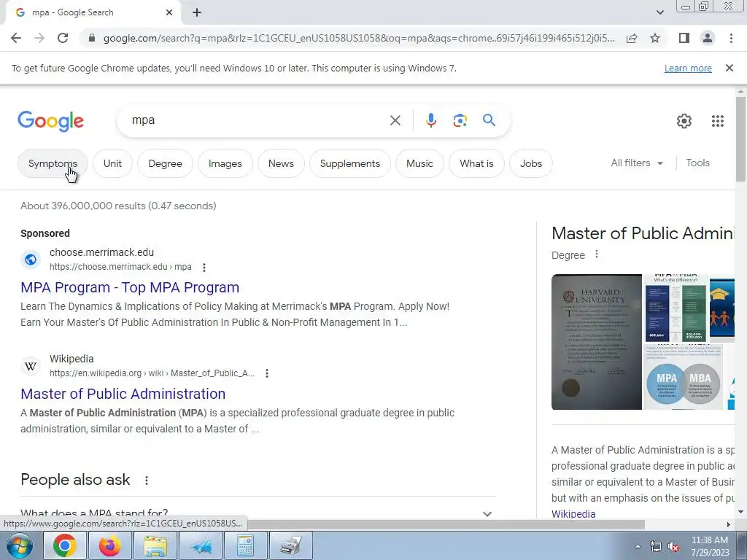The image size is (747, 560).
Task: Open the Harvard University diploma image
Action: click(x=597, y=342)
